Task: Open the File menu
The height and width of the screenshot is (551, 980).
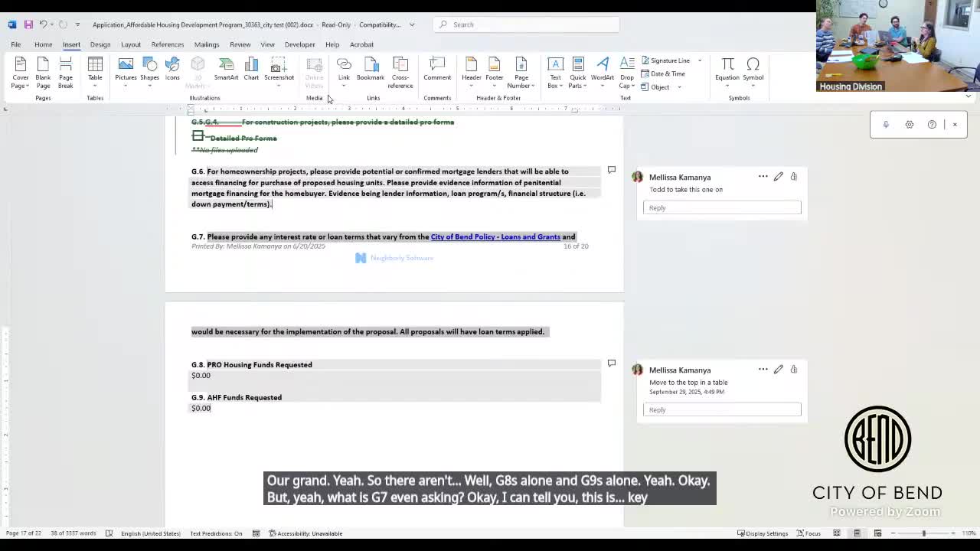Action: point(15,44)
